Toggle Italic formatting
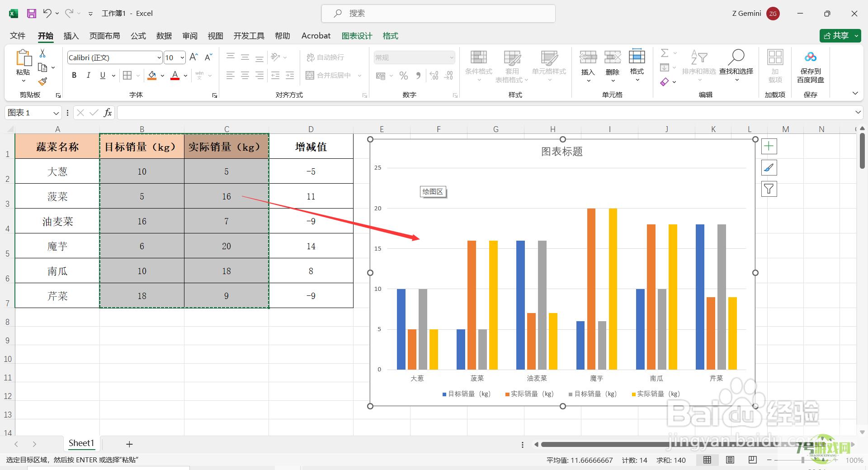 pyautogui.click(x=89, y=76)
